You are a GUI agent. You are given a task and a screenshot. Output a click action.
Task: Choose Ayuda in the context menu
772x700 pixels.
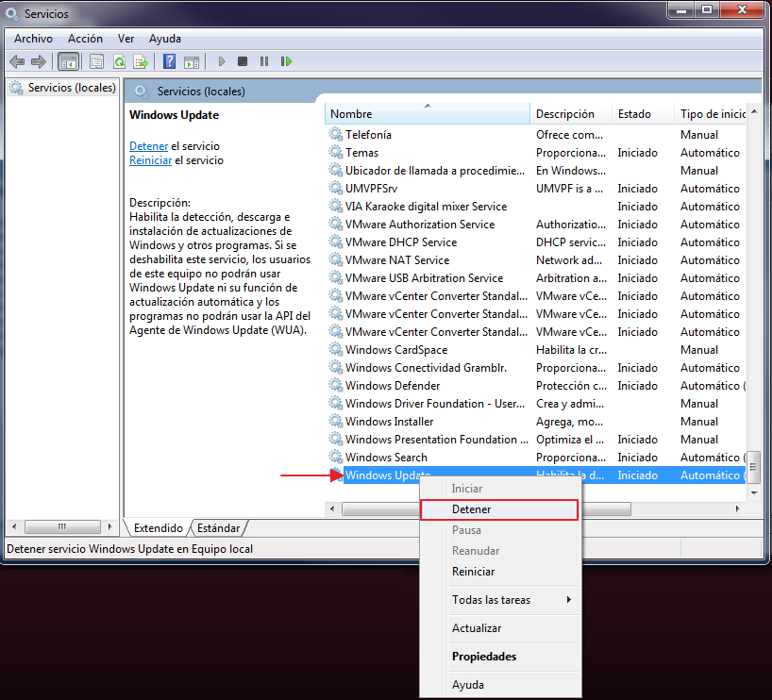[x=499, y=685]
